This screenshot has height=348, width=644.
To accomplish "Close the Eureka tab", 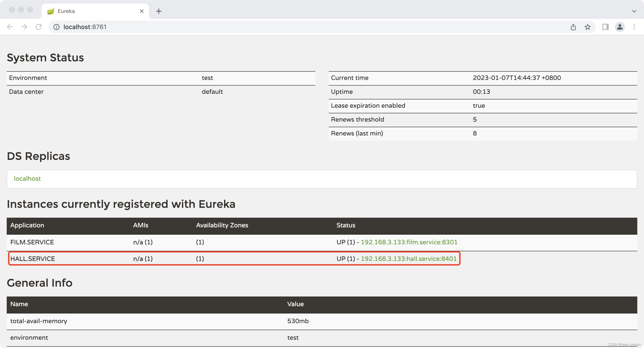I will (x=142, y=11).
